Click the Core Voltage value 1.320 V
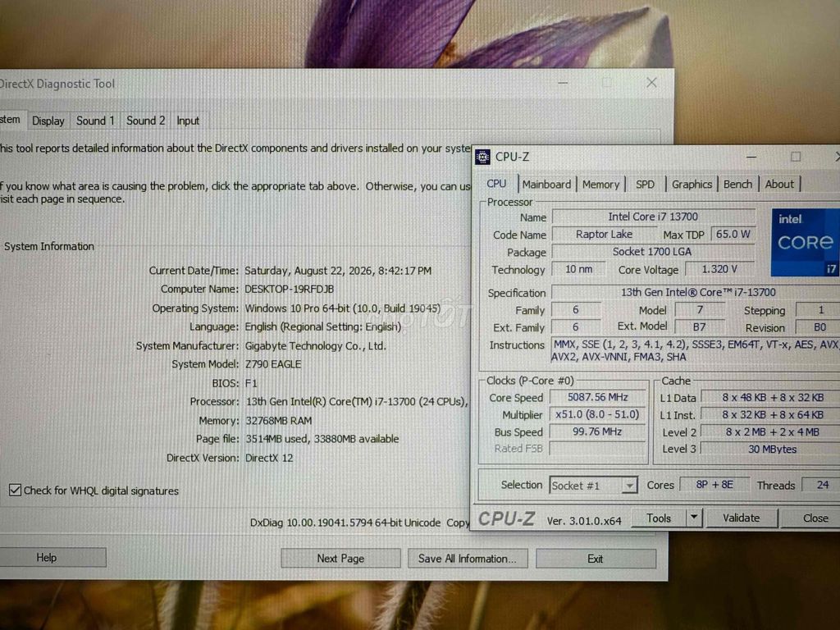 720,269
